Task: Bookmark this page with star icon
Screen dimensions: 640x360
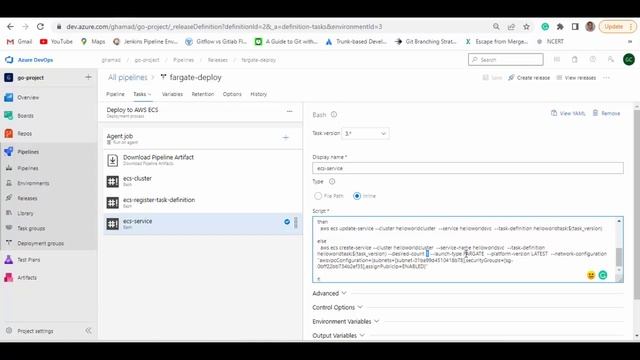Action: [527, 27]
